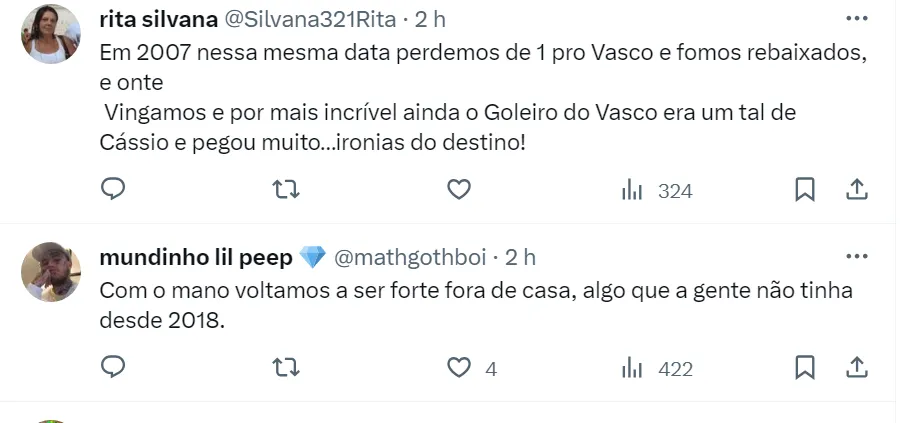Open more options on mundinho lil peep's tweet
This screenshot has width=902, height=423.
856,257
